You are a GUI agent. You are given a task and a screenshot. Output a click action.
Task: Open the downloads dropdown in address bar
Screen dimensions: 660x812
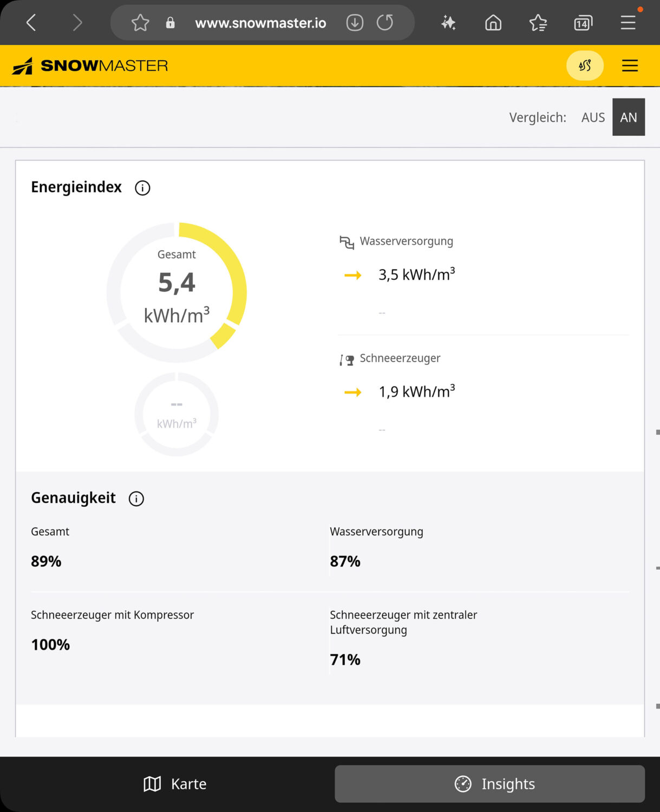[x=354, y=22]
